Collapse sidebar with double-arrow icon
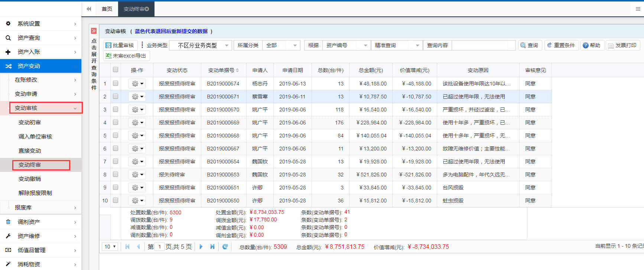This screenshot has height=270, width=644. (89, 9)
